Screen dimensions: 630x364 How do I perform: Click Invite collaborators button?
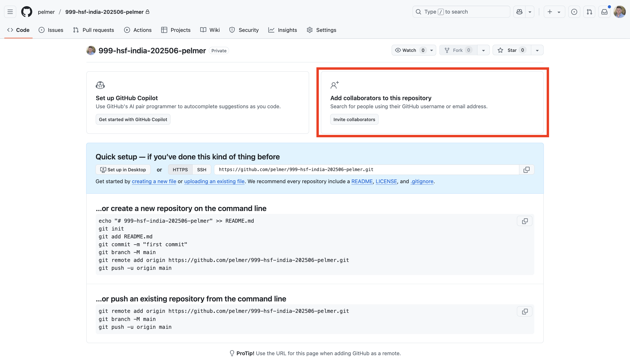354,119
